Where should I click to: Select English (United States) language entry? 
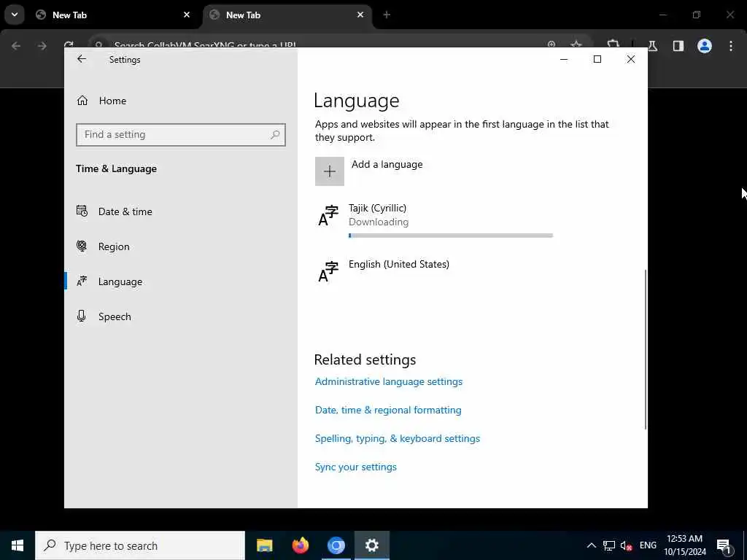tap(433, 271)
